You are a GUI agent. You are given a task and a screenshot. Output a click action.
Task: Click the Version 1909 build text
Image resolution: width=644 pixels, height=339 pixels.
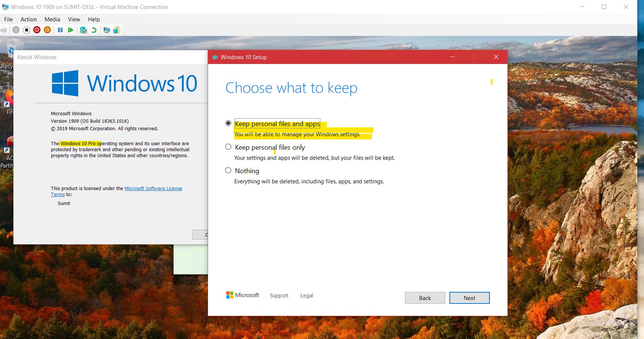(x=90, y=121)
